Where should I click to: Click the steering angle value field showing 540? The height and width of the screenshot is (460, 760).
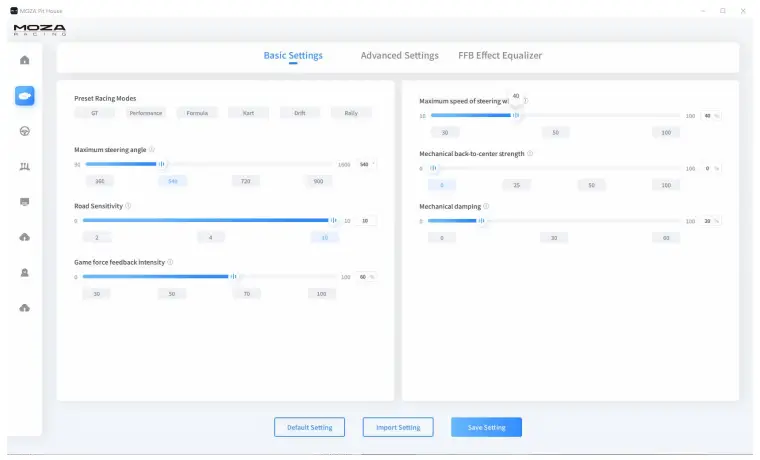pos(366,164)
